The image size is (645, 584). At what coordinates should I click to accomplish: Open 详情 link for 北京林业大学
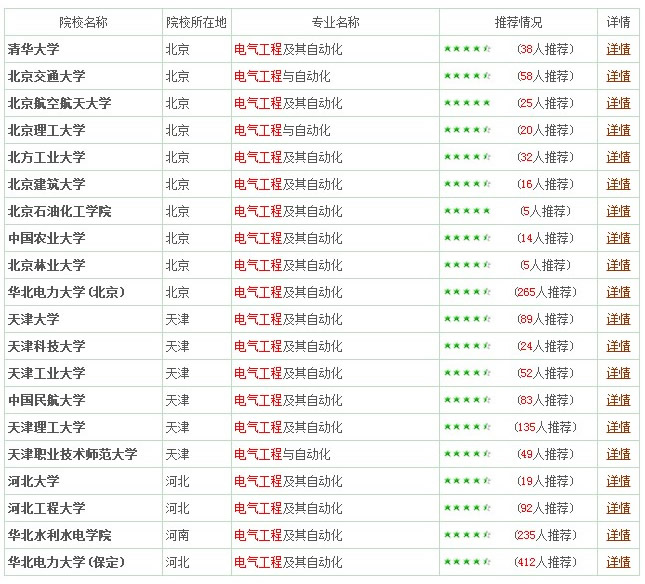coord(618,265)
